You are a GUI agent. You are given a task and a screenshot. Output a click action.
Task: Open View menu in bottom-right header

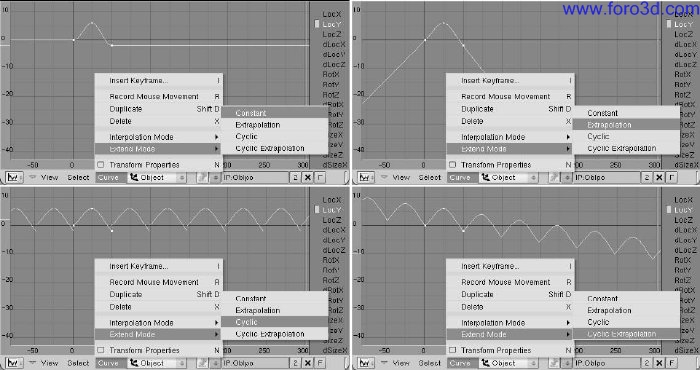pos(401,363)
